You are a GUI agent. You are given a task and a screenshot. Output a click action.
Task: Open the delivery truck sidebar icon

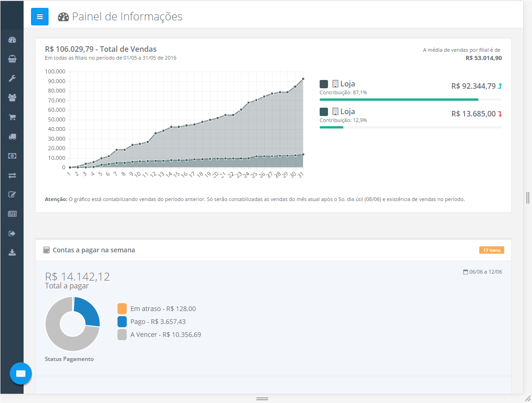tap(12, 137)
